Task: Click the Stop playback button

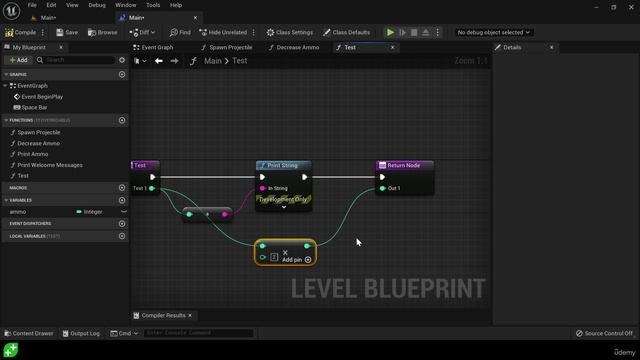Action: coord(414,32)
